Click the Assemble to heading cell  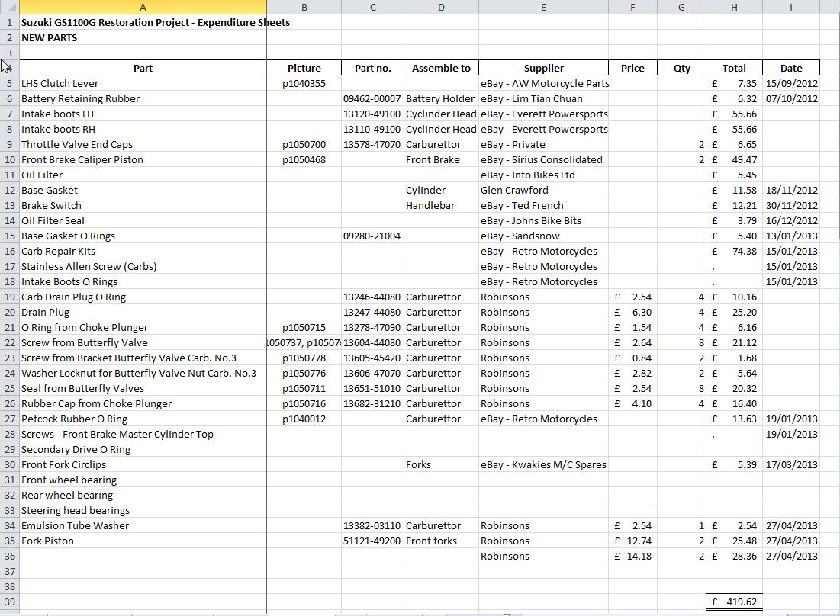click(442, 68)
